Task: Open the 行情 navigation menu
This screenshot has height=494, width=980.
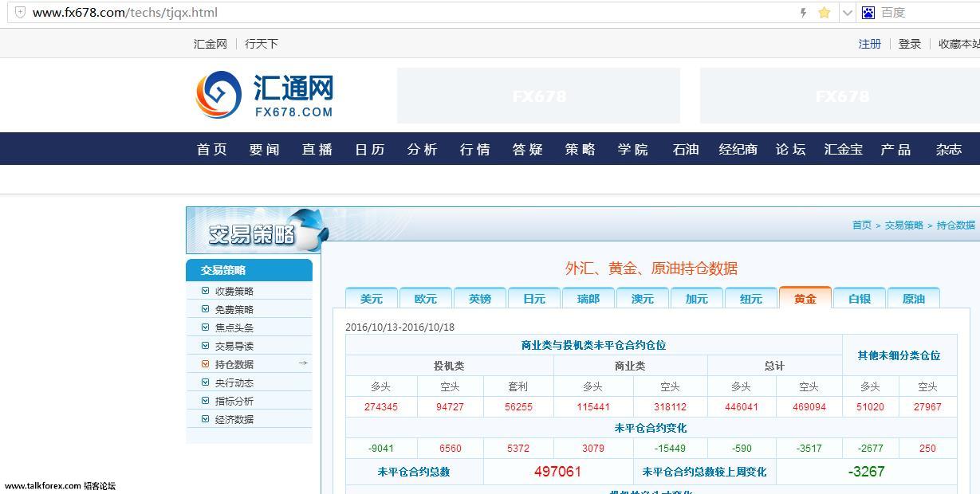Action: click(x=474, y=149)
